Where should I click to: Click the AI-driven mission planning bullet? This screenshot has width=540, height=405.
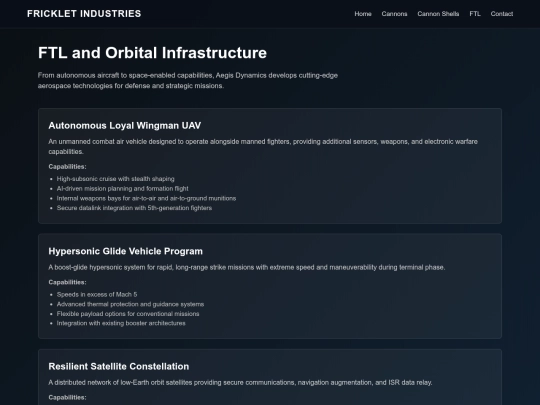(122, 188)
